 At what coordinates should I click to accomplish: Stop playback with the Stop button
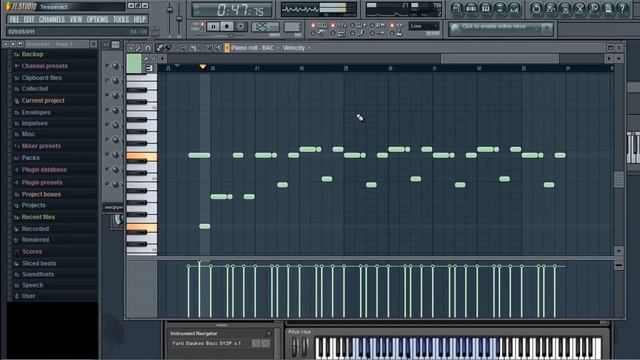227,27
